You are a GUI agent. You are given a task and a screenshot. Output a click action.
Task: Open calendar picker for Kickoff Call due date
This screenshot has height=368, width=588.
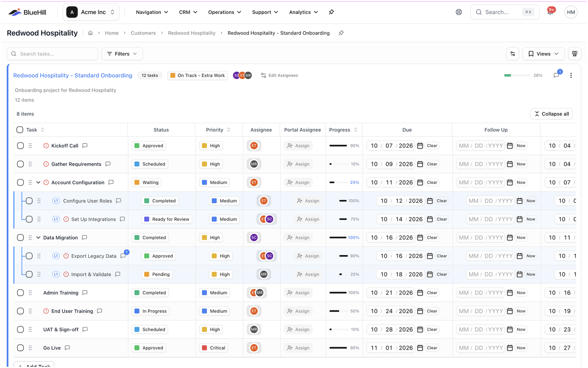tap(420, 146)
